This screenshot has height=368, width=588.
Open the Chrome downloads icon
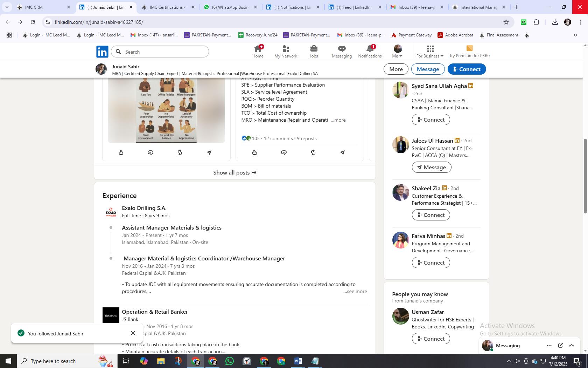pos(555,22)
